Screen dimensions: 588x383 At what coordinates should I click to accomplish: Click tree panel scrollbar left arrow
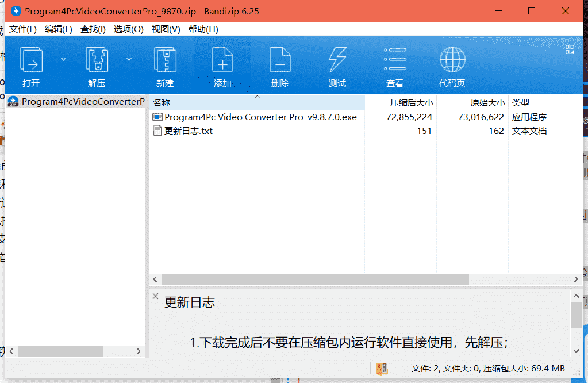click(x=11, y=351)
